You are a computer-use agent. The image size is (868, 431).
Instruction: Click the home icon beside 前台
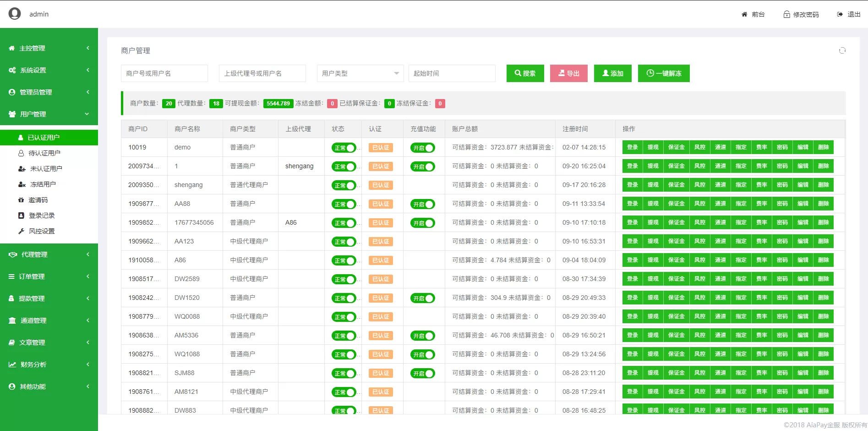[744, 14]
